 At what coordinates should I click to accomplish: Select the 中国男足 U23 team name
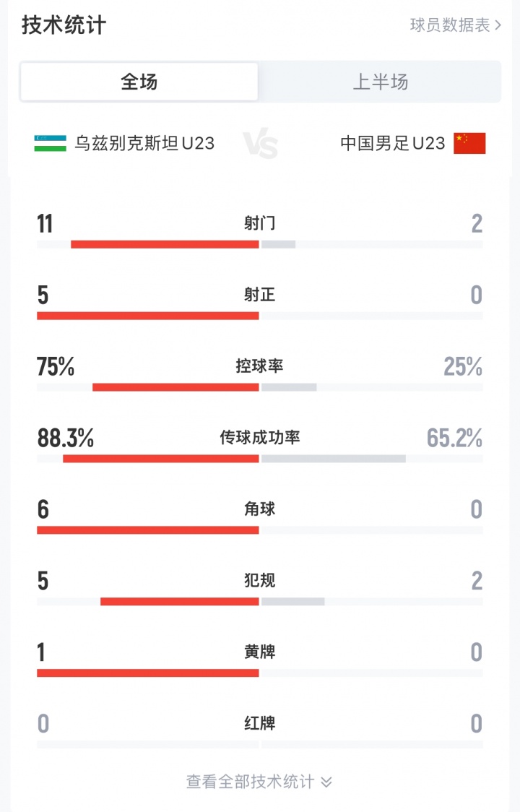coord(392,143)
